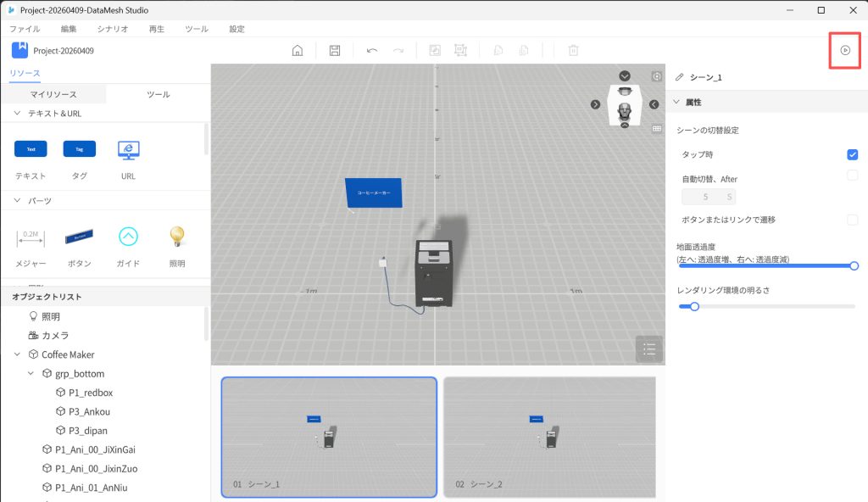The height and width of the screenshot is (502, 868).
Task: Select P1_redbox in object list
Action: (90, 393)
